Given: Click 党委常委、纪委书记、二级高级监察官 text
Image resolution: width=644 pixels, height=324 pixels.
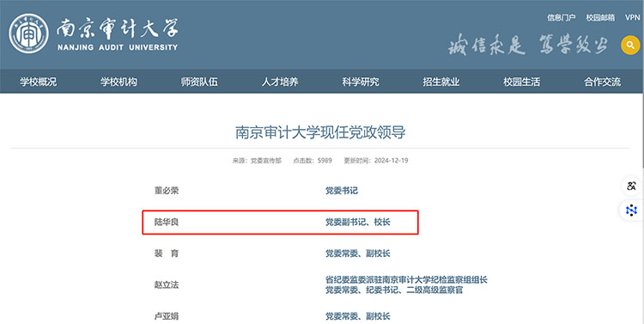Looking at the screenshot, I should (x=394, y=290).
